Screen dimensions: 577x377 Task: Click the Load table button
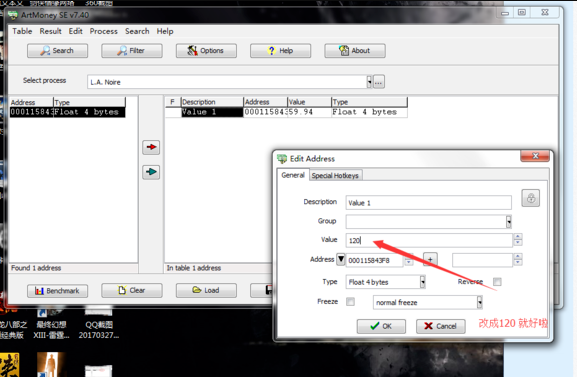pos(206,290)
